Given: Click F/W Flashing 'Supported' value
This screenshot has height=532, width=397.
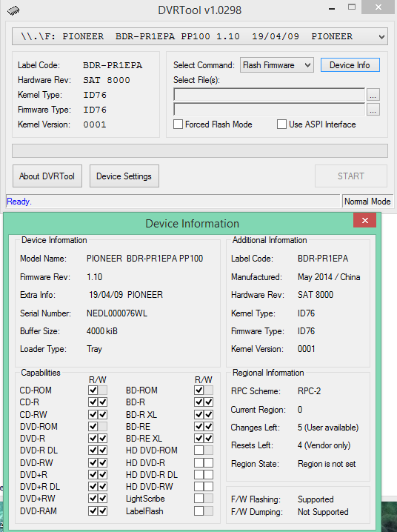Looking at the screenshot, I should (x=316, y=499).
